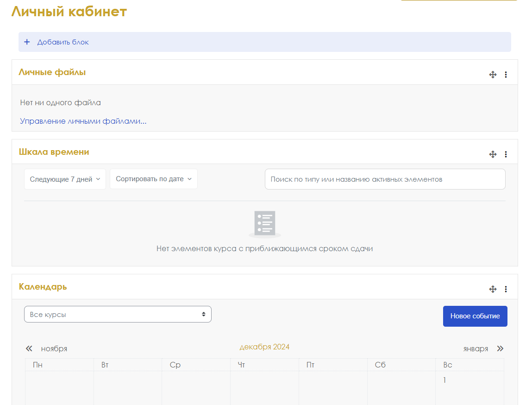
Task: Click the Добавить блок text link
Action: pos(63,42)
